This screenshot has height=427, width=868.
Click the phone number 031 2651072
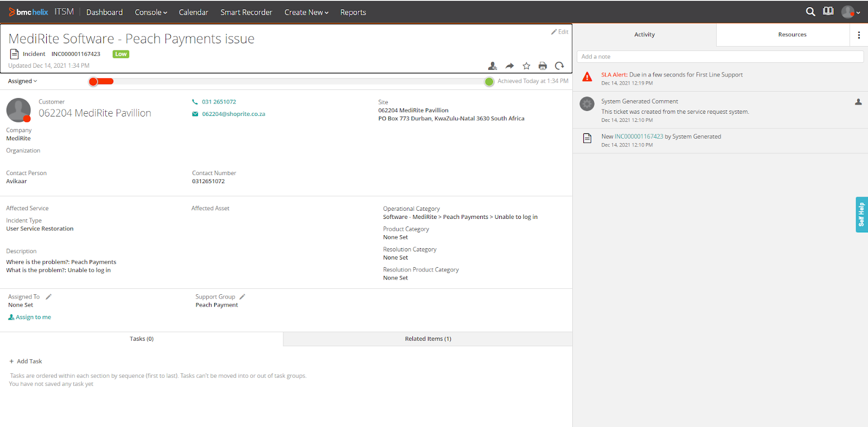pos(219,102)
